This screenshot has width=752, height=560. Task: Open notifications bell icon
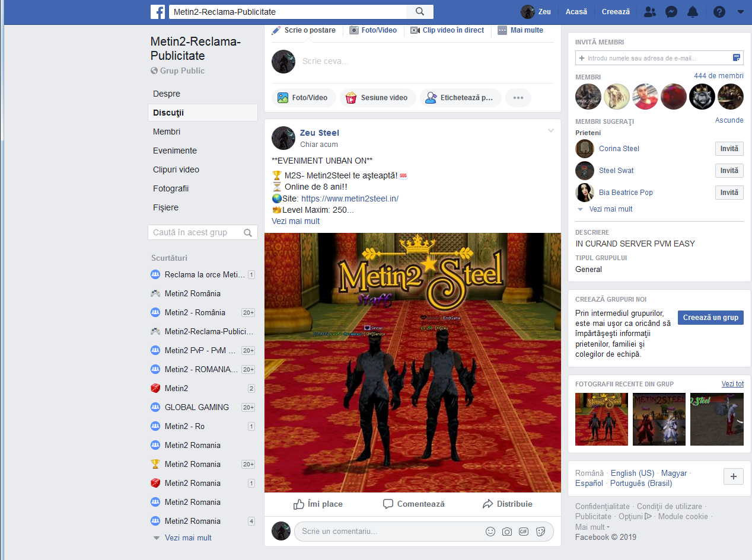693,12
